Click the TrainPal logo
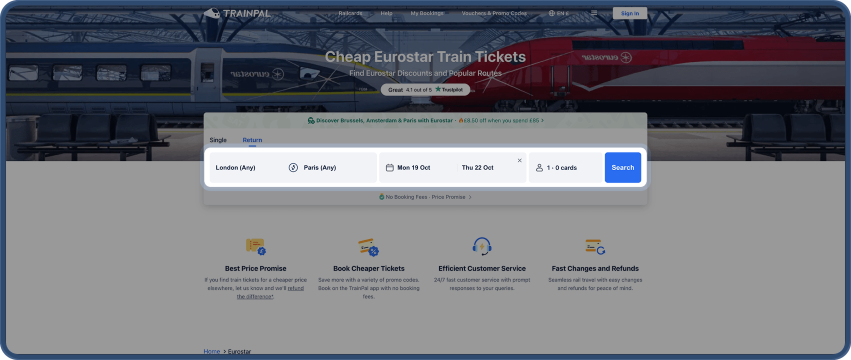Viewport: 851px width, 360px height. click(x=237, y=13)
